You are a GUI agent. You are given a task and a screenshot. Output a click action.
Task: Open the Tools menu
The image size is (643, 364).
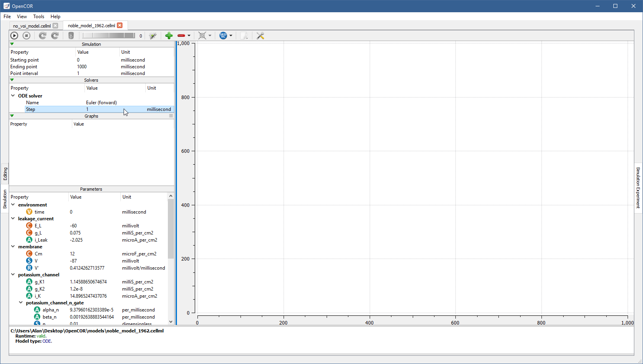point(39,17)
